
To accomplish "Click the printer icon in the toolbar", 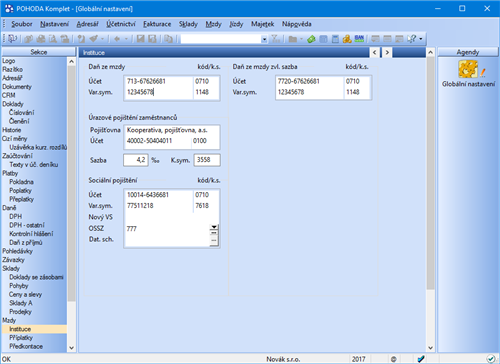I will pos(41,39).
